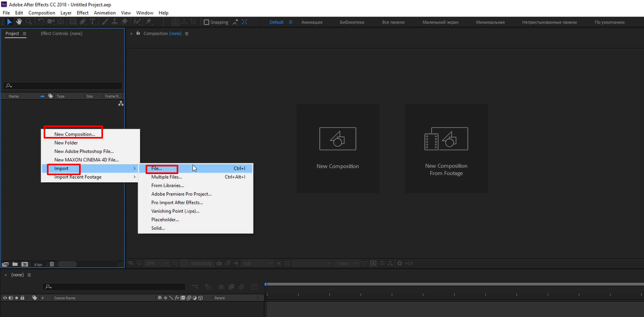644x317 pixels.
Task: Click the trash icon in the Project panel
Action: click(52, 264)
